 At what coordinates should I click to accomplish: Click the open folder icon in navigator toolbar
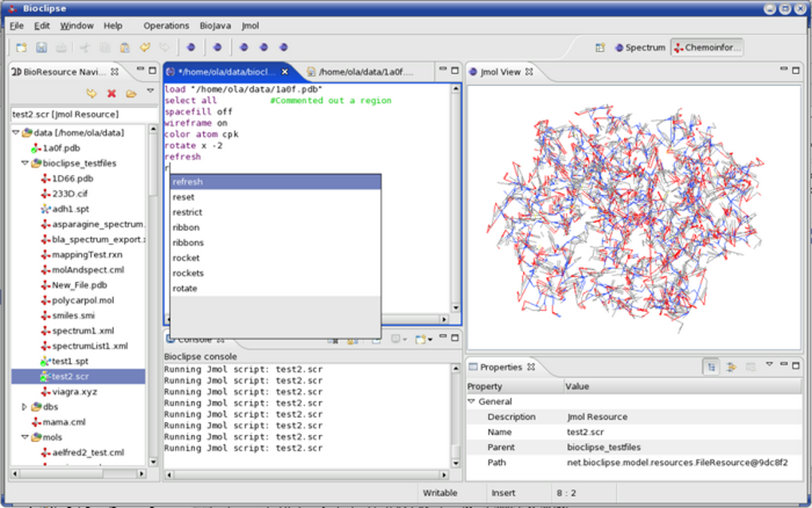tap(131, 94)
